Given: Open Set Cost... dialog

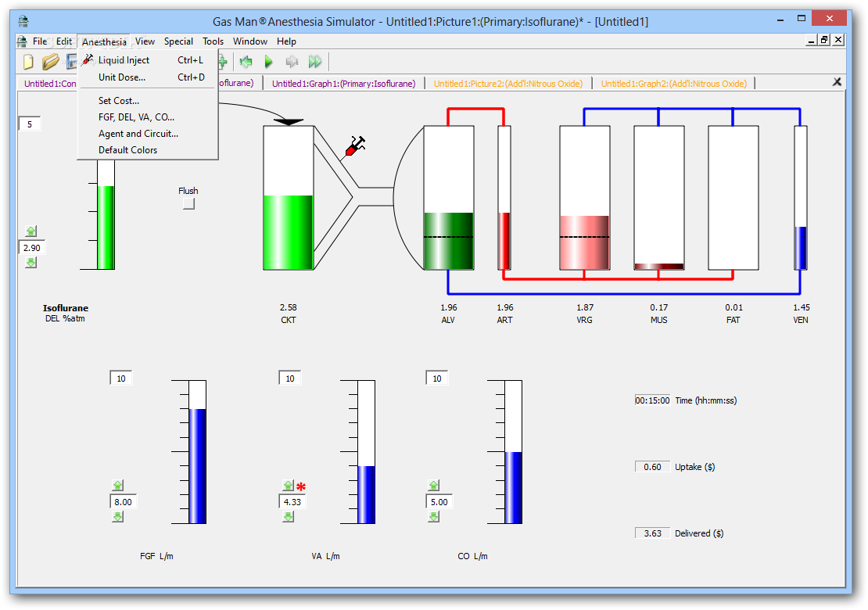Looking at the screenshot, I should click(x=148, y=100).
